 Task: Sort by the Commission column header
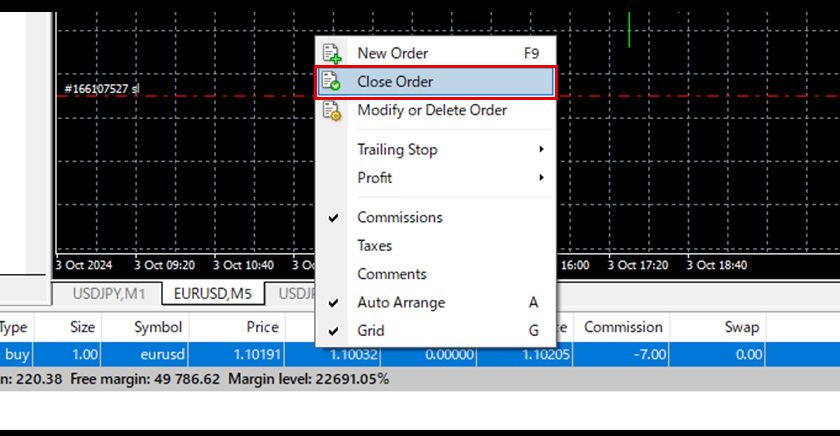[x=623, y=327]
